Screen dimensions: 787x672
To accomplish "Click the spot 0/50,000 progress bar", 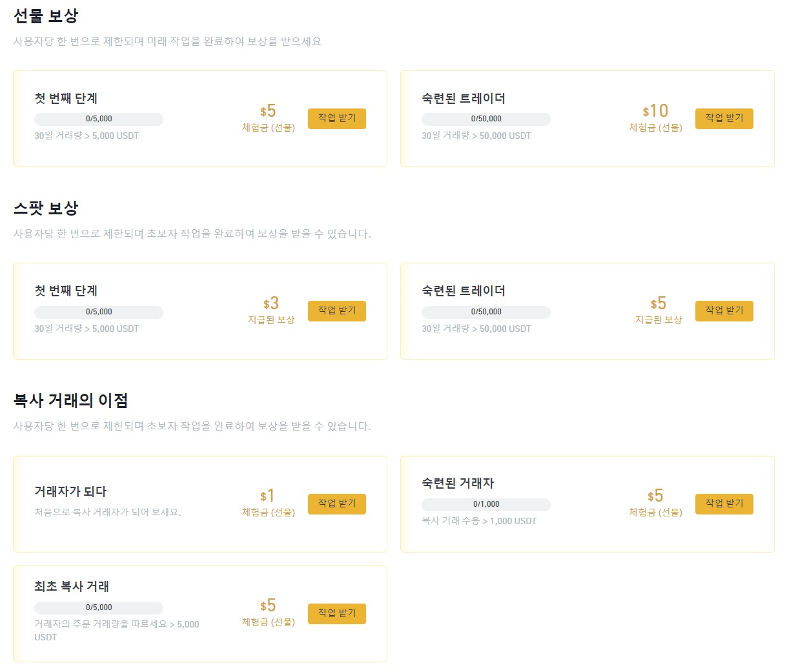I will [x=486, y=312].
